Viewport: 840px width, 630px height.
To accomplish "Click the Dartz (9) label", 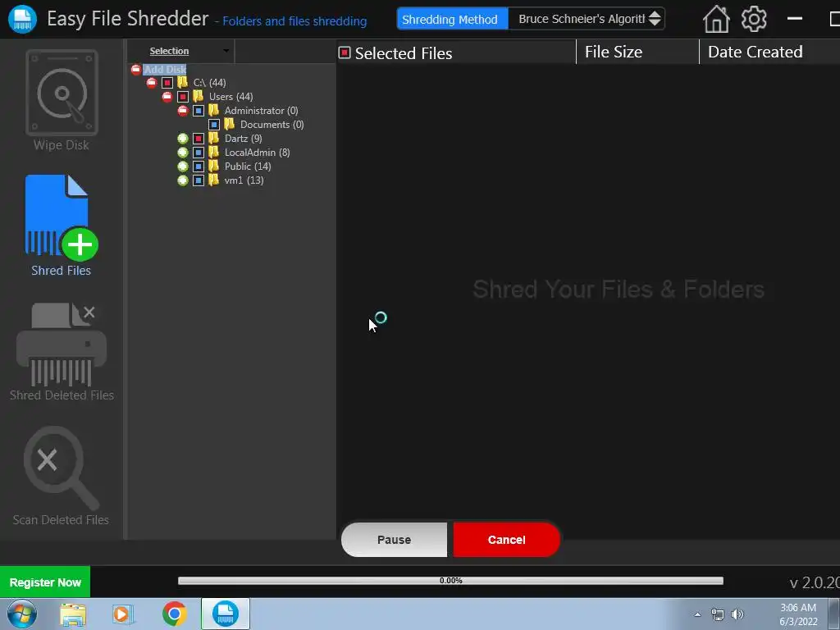I will pos(243,138).
